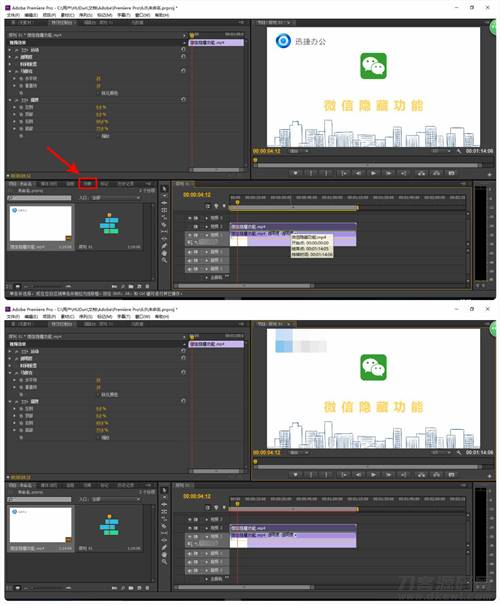Image resolution: width=500 pixels, height=605 pixels.
Task: Collapse the Crop effect group in upper Effect Controls
Action: click(10, 100)
